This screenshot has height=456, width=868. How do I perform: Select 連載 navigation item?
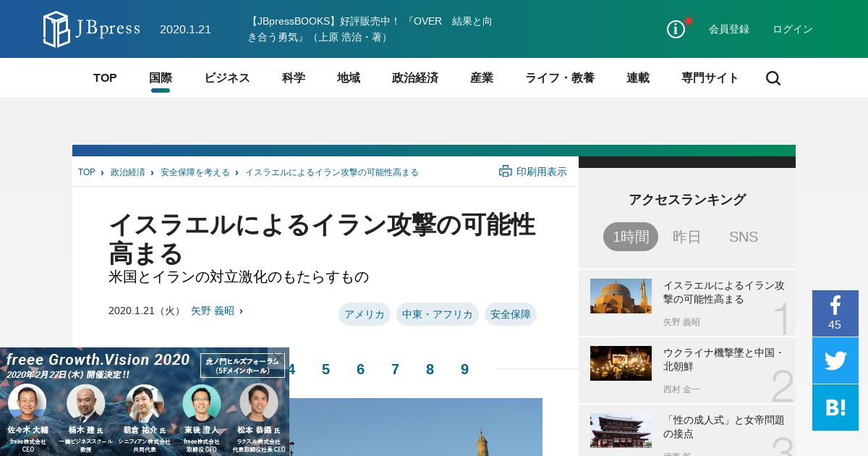pyautogui.click(x=638, y=78)
